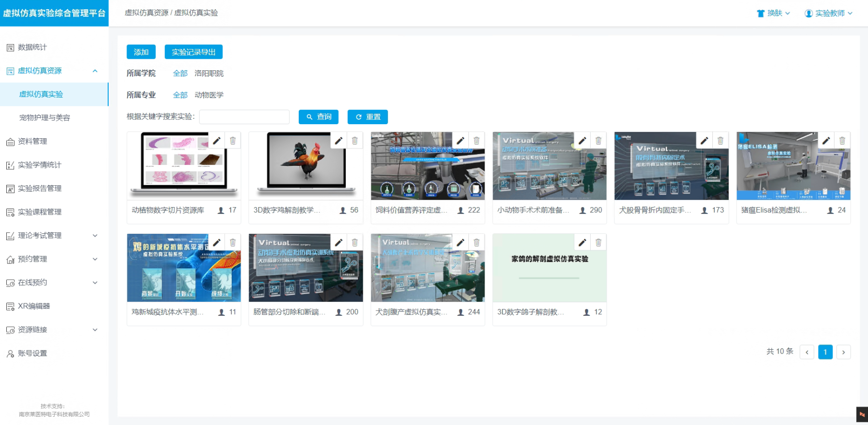Click the 实验记录导出 button

[193, 52]
